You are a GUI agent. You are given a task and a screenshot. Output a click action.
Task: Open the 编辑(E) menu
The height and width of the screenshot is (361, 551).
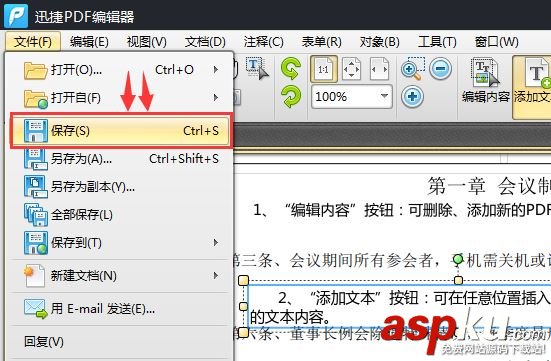tap(89, 42)
